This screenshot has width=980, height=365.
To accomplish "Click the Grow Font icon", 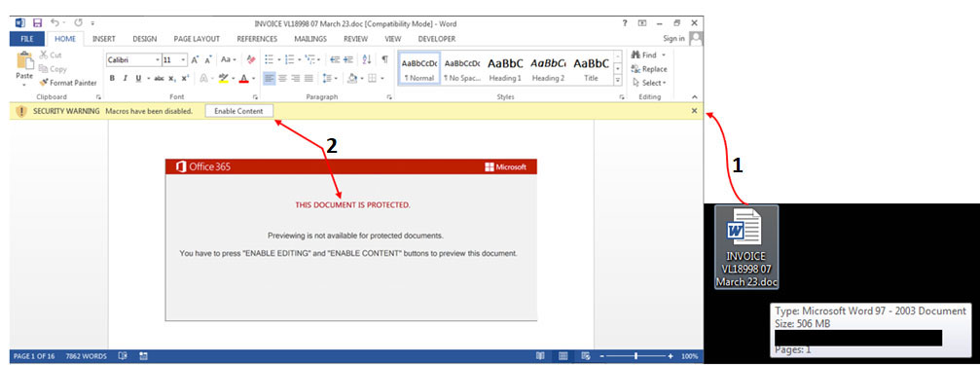I will [195, 60].
